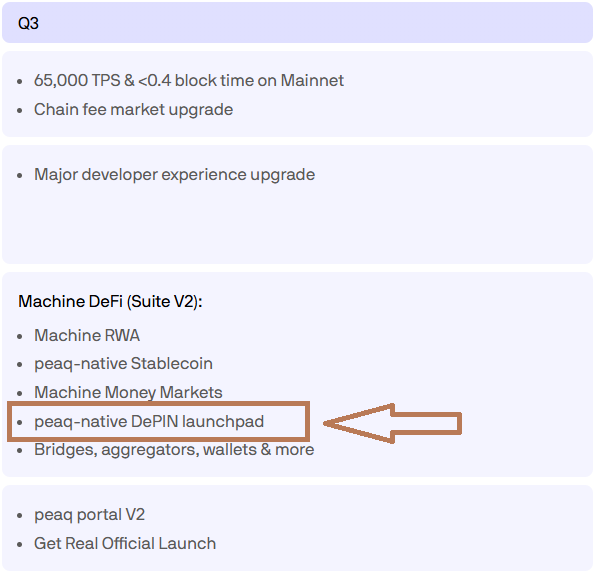This screenshot has width=598, height=572.
Task: Click the bullet before Chain fee market
Action: pos(20,111)
